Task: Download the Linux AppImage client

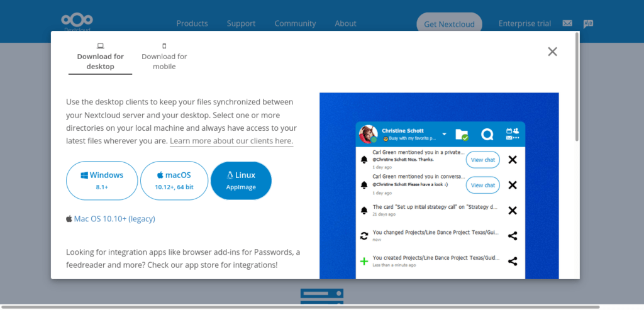Action: click(241, 180)
